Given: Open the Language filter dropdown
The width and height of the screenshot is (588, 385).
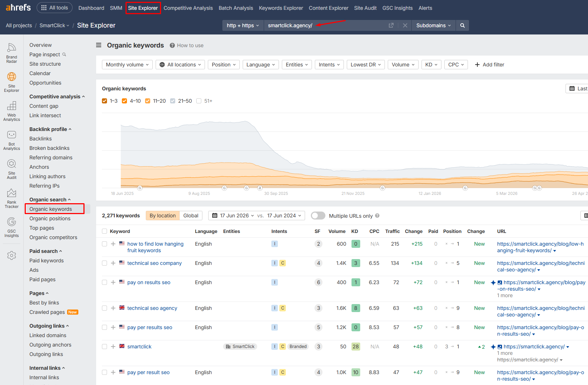Looking at the screenshot, I should click(x=260, y=65).
